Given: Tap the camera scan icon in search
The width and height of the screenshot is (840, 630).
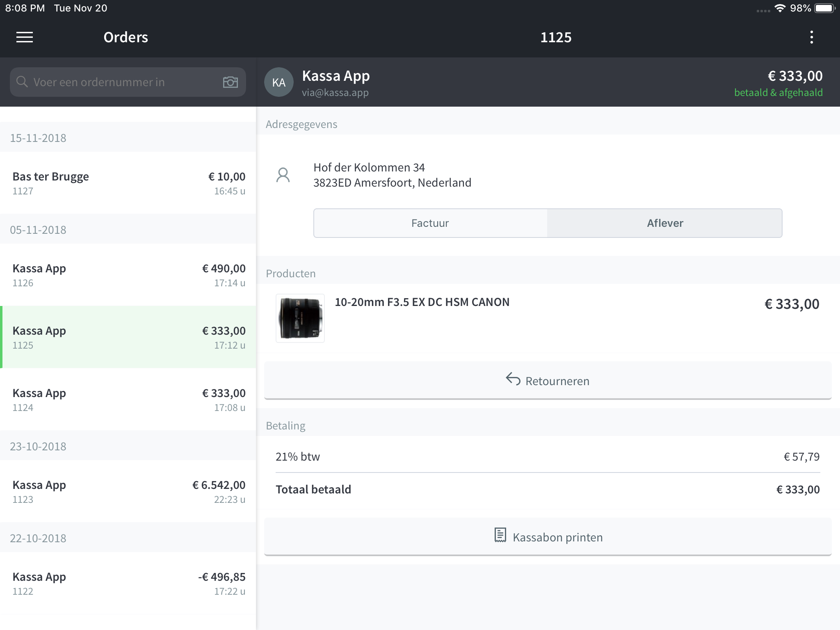Looking at the screenshot, I should click(x=230, y=82).
